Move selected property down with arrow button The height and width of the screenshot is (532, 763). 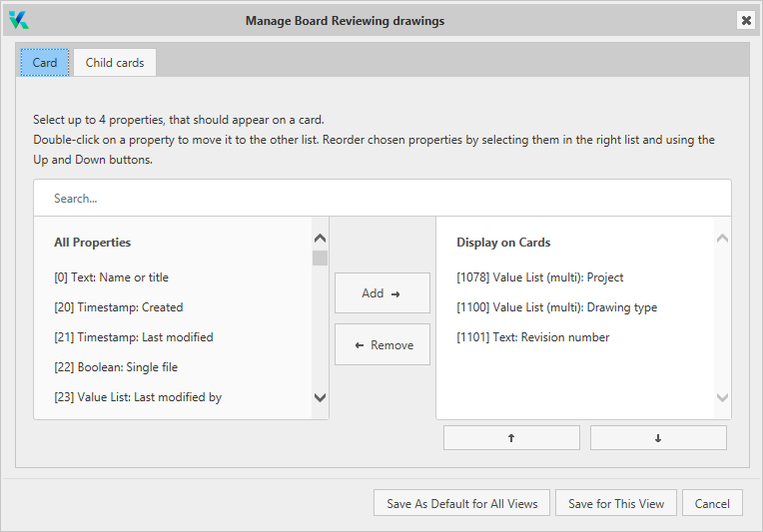658,438
